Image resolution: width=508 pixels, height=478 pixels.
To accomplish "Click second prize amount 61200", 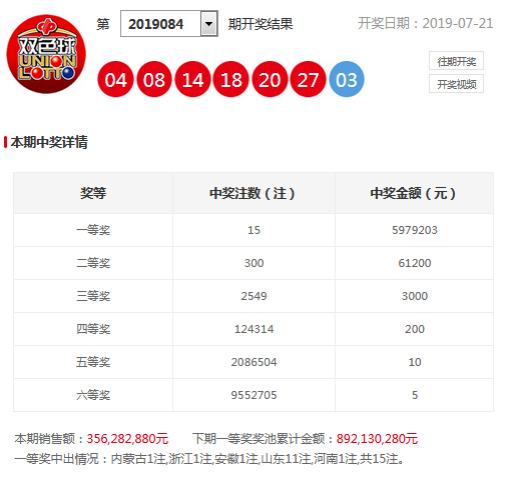I will [x=414, y=263].
